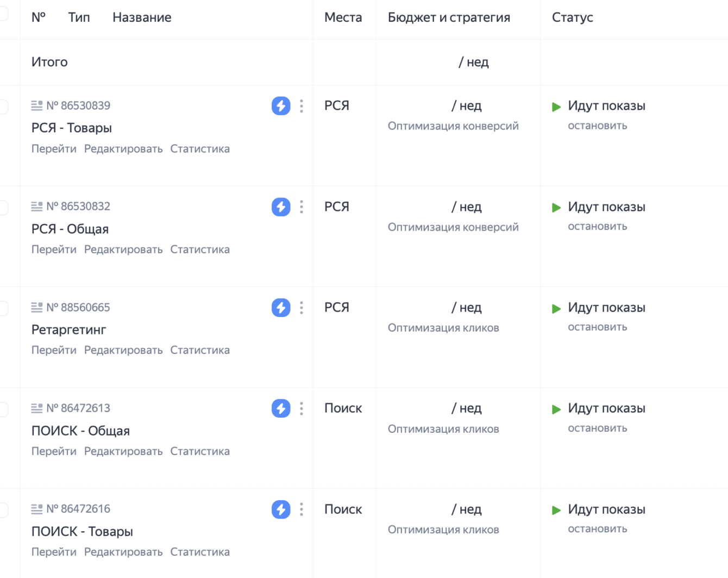The width and height of the screenshot is (728, 578).
Task: Click Редактировать under РСЯ - Общая
Action: click(x=123, y=250)
